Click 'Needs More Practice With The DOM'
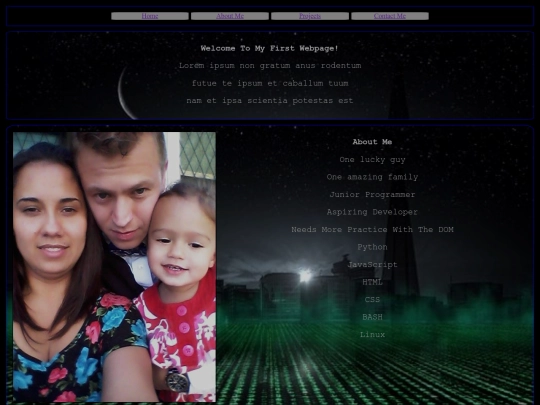This screenshot has width=540, height=405. [x=372, y=229]
